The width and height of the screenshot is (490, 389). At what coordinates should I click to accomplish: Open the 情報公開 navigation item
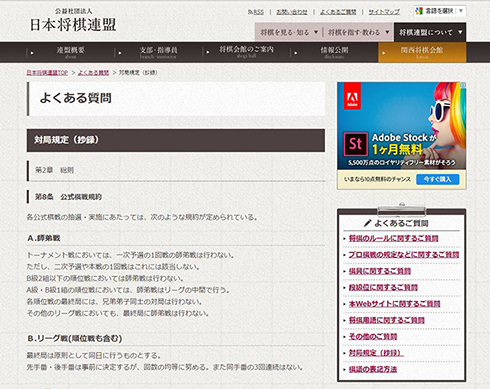[x=334, y=52]
